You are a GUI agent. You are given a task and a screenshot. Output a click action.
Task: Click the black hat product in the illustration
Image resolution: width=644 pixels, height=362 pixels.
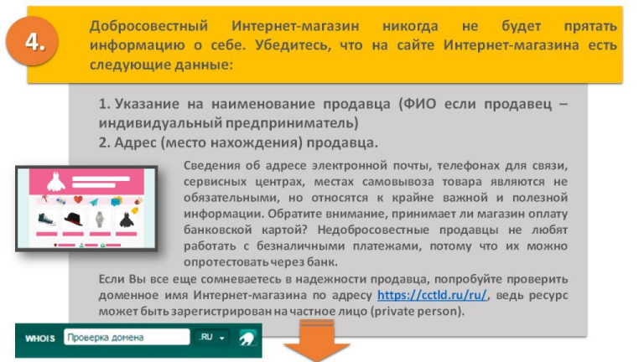point(74,220)
